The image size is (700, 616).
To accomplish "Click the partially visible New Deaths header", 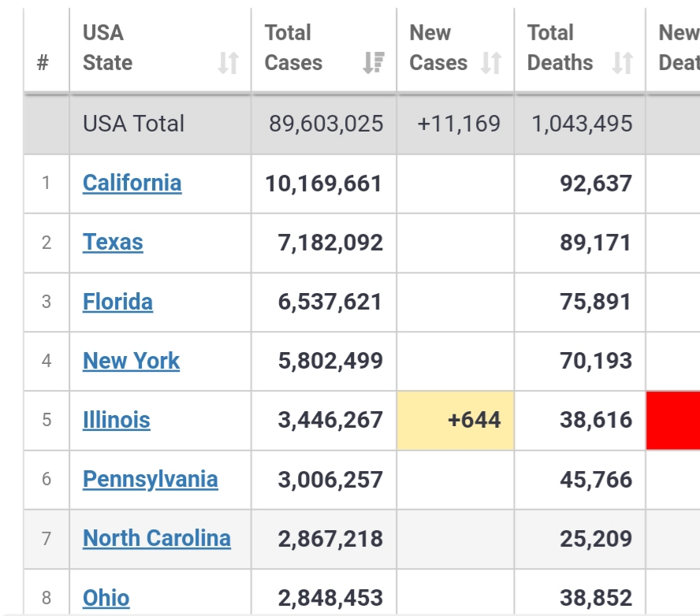I will coord(678,48).
